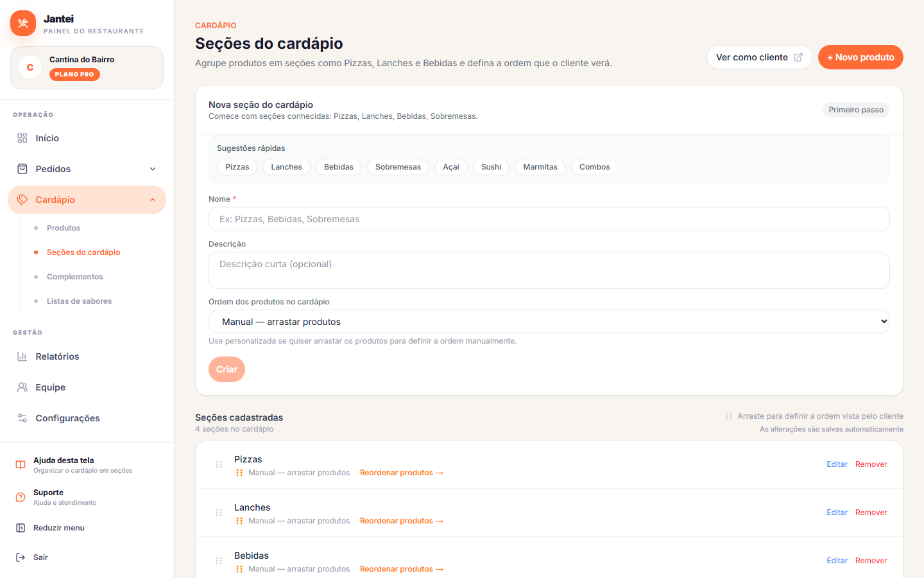Image resolution: width=924 pixels, height=578 pixels.
Task: Click the Configurações sliders icon
Action: click(22, 418)
